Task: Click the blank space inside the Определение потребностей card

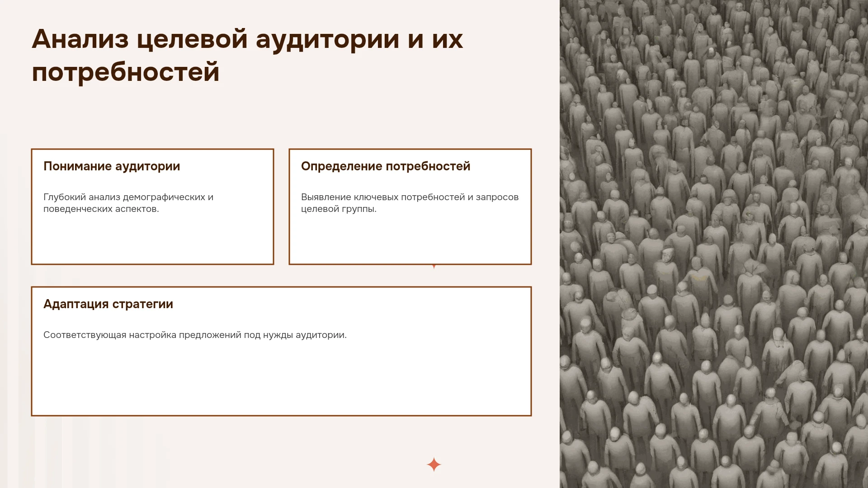Action: pyautogui.click(x=410, y=239)
